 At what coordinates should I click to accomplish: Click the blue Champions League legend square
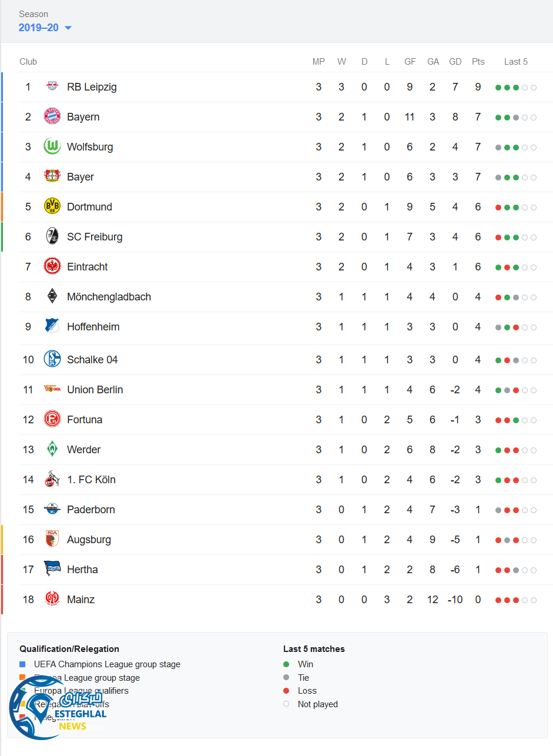click(22, 664)
